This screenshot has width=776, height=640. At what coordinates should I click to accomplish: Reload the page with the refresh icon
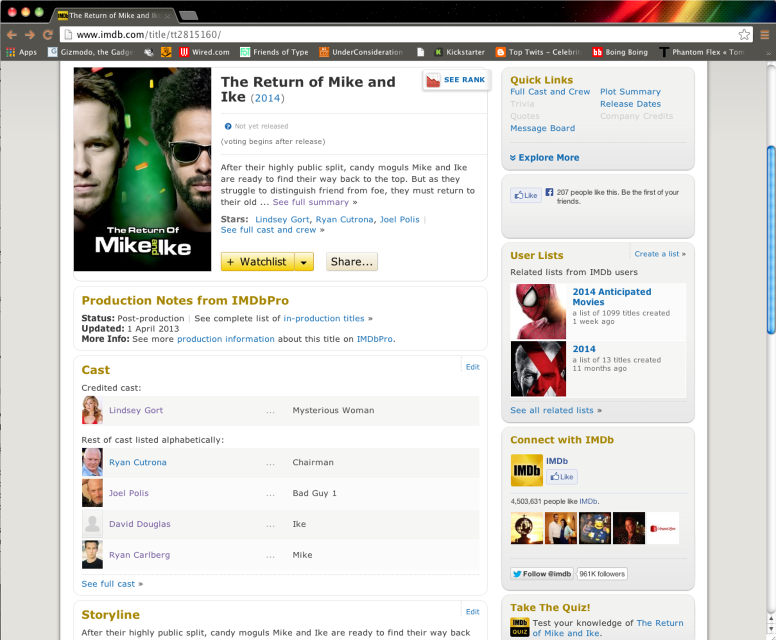48,35
